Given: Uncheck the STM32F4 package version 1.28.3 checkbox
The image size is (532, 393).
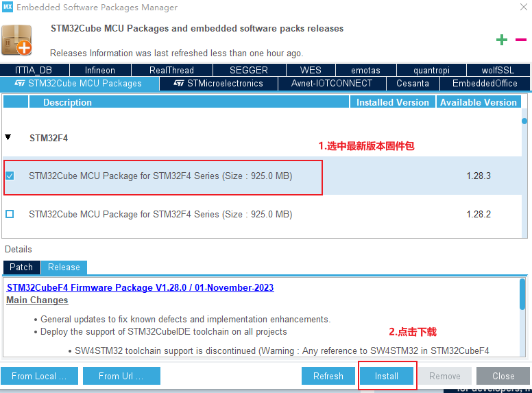Looking at the screenshot, I should 10,176.
